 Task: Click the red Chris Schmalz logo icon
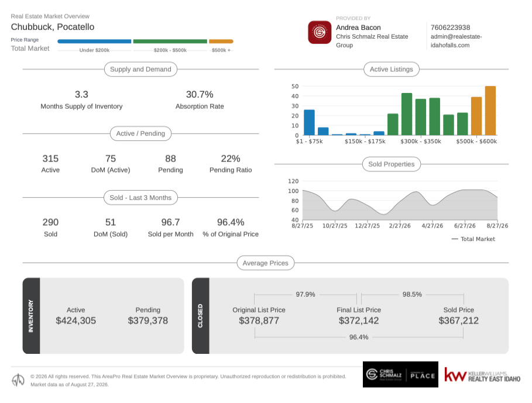[x=320, y=32]
